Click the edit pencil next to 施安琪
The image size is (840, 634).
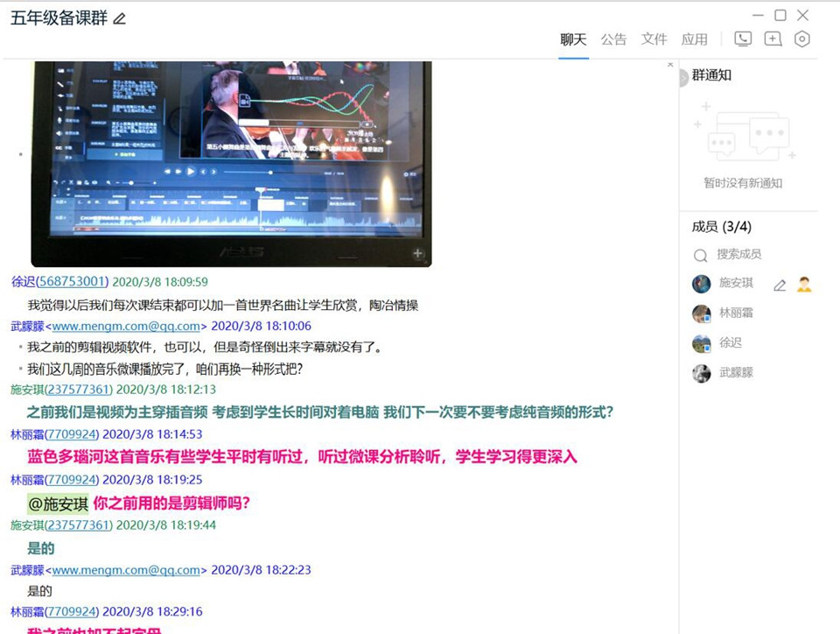[780, 285]
